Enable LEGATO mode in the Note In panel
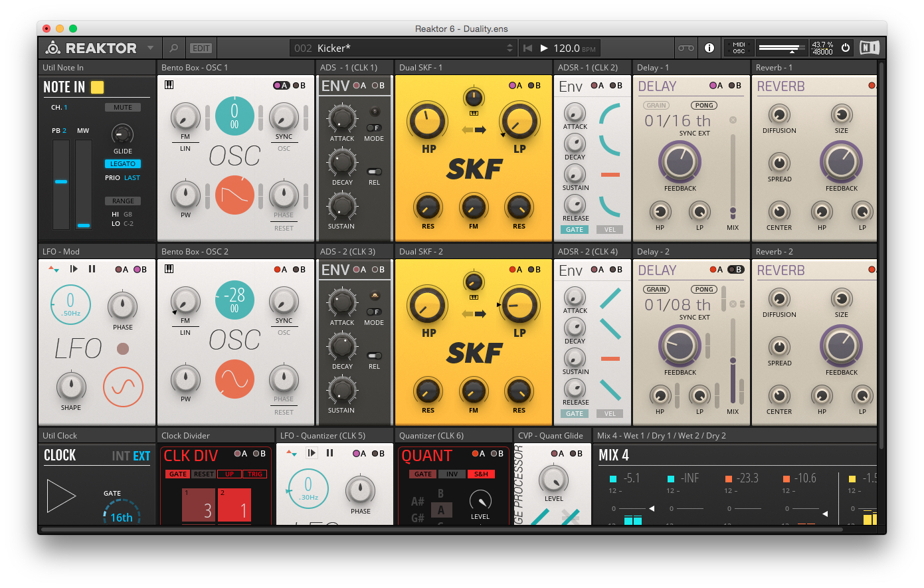 122,163
